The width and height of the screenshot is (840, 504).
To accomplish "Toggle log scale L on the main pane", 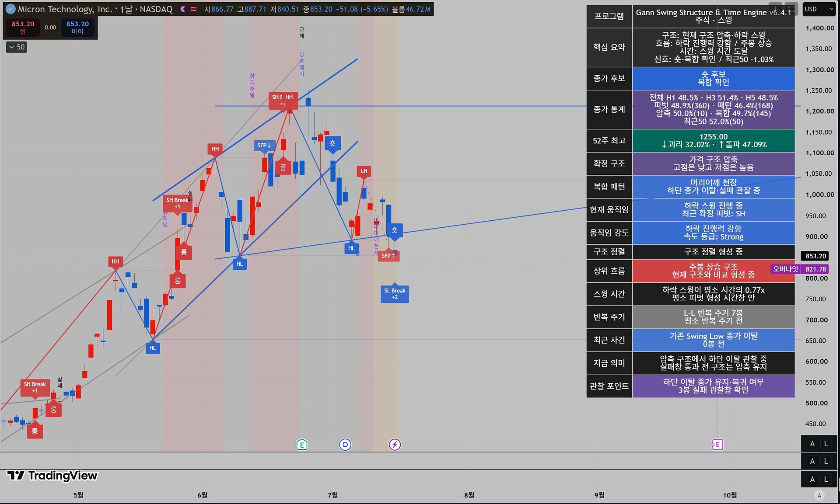I will (826, 444).
